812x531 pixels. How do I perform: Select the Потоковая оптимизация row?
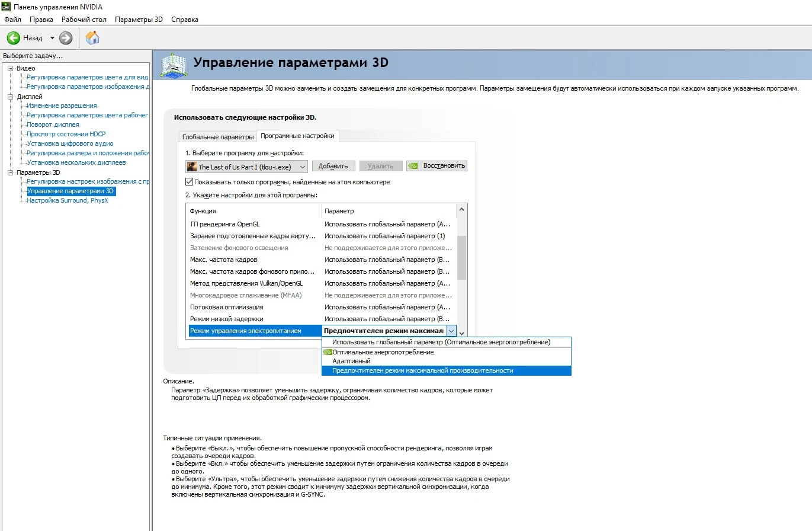pos(322,307)
